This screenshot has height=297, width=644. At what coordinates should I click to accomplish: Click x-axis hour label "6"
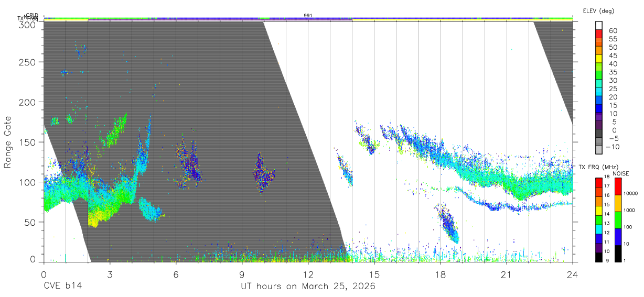pos(176,274)
